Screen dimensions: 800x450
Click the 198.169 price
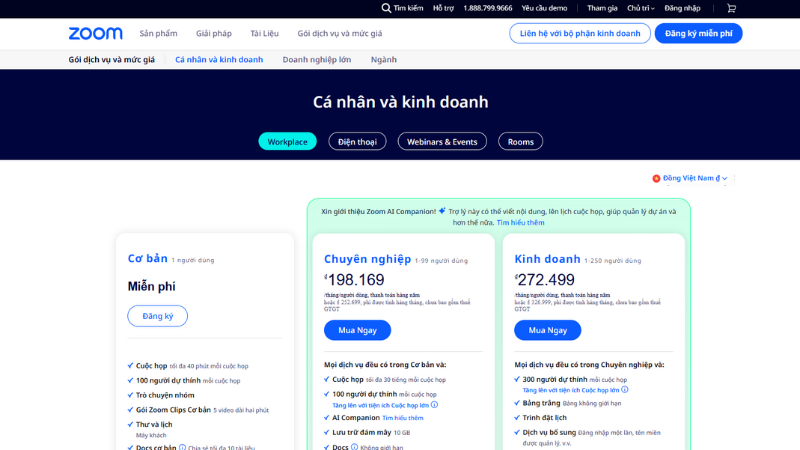[356, 280]
